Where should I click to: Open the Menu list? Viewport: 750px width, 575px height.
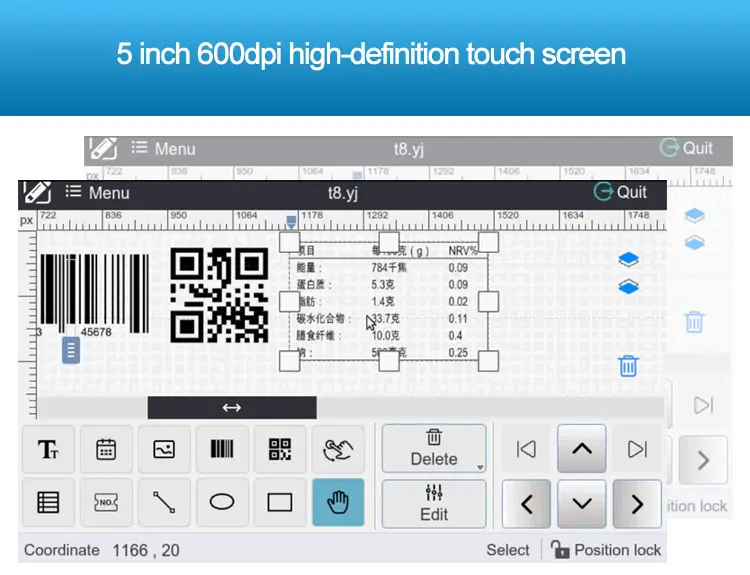pos(98,193)
